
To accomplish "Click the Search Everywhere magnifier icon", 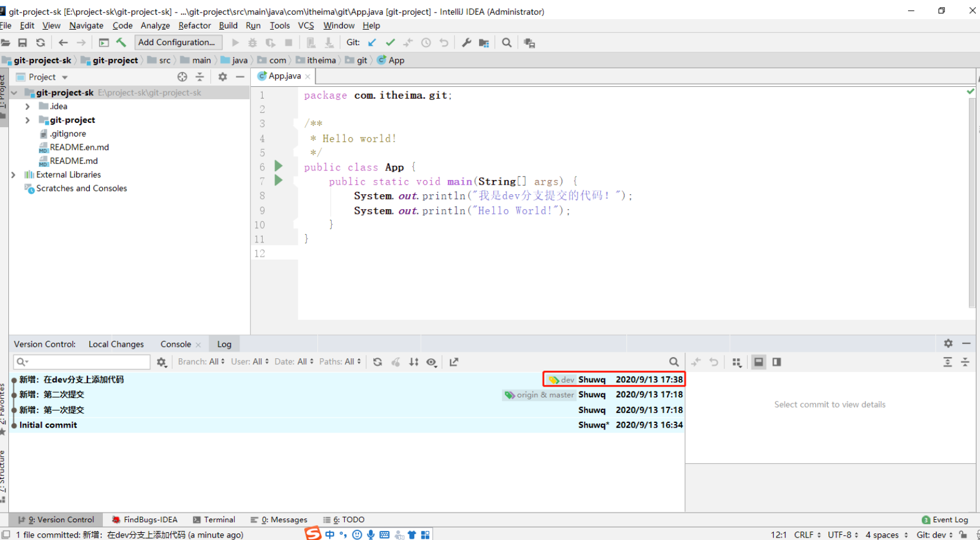I will [506, 42].
